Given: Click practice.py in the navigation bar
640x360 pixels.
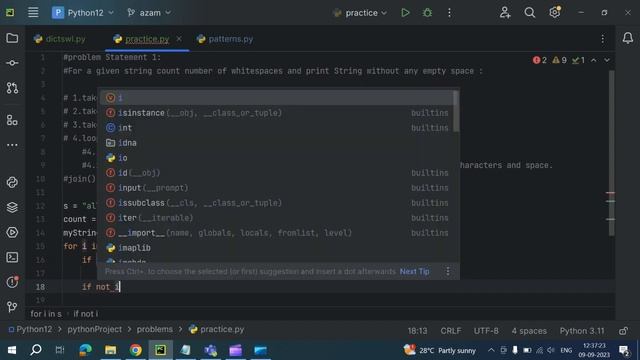Looking at the screenshot, I should 217,329.
